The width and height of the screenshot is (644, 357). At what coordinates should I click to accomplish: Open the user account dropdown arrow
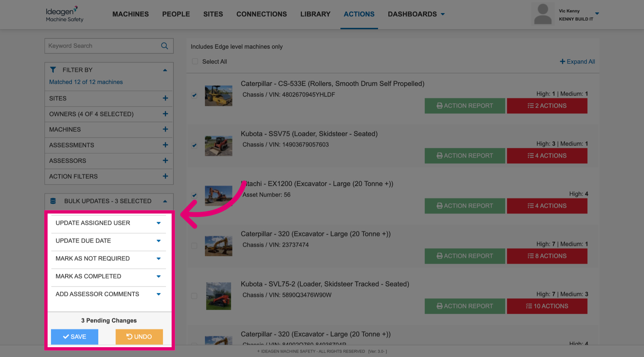[597, 13]
